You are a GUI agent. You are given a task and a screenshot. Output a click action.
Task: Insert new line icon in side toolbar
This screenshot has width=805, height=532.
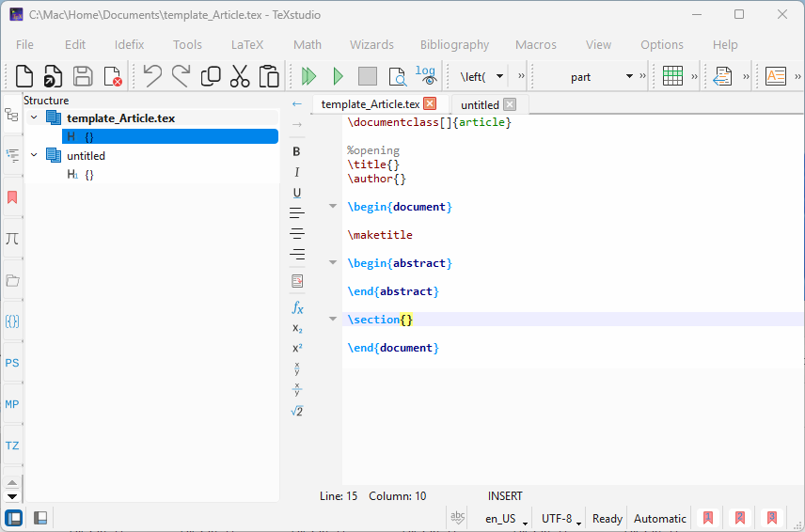(x=297, y=281)
